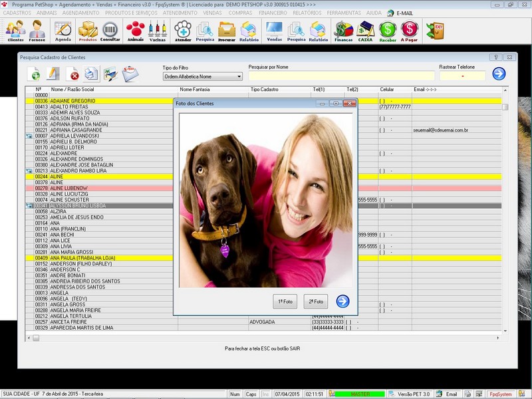Open the Produtos boxes icon
The image size is (532, 399).
tap(88, 31)
